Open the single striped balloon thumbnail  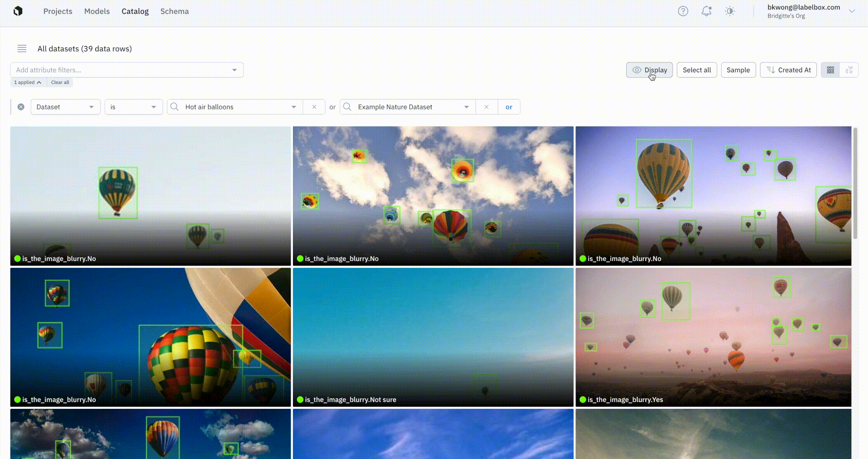[x=151, y=196]
